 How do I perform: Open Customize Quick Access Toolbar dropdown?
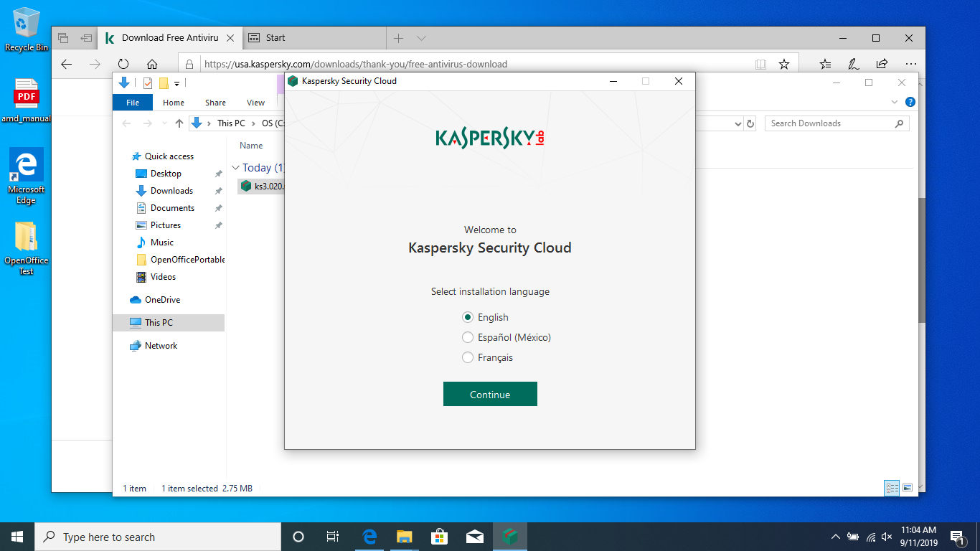[x=176, y=83]
